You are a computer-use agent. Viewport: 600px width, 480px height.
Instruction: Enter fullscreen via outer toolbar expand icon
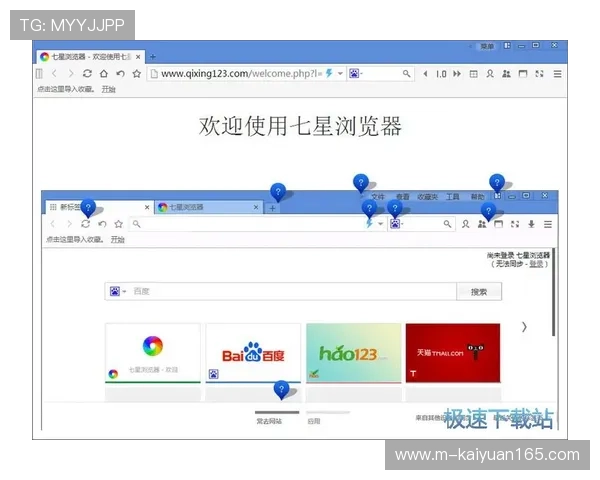[x=539, y=73]
